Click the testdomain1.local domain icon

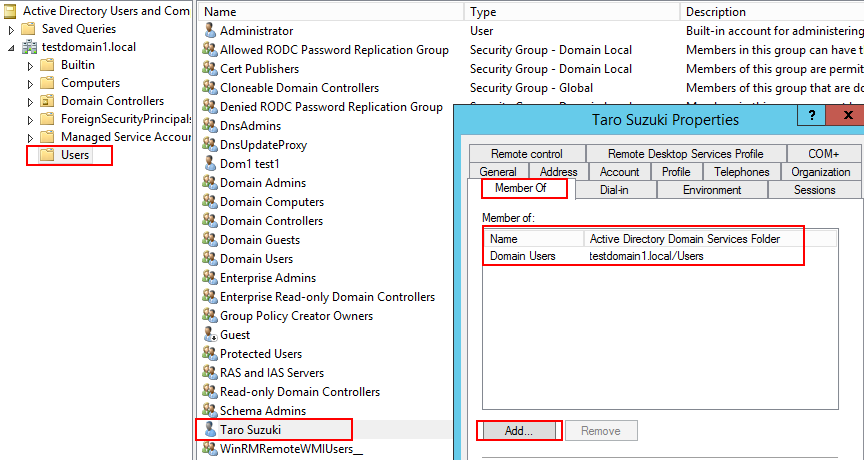pyautogui.click(x=29, y=47)
